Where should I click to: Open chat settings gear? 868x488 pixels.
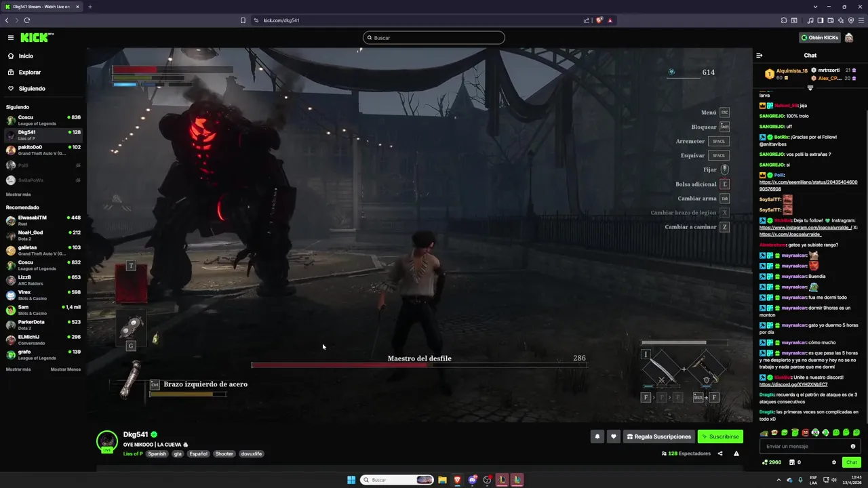pyautogui.click(x=834, y=462)
